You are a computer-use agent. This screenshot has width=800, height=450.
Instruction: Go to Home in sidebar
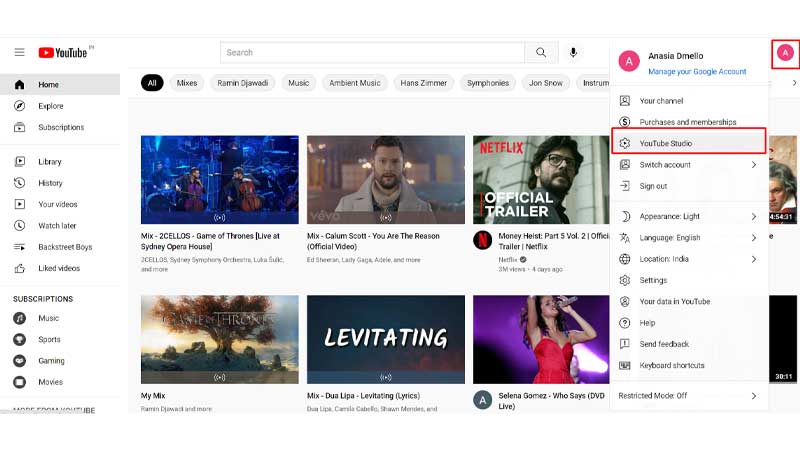[60, 84]
